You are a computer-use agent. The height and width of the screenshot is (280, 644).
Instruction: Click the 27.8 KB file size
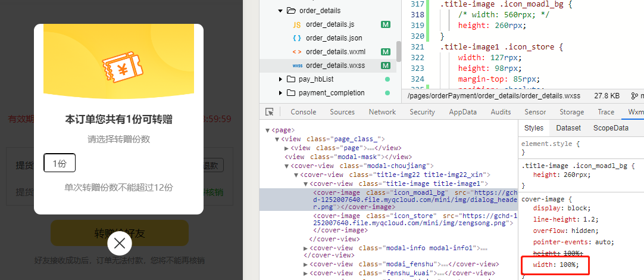(607, 96)
